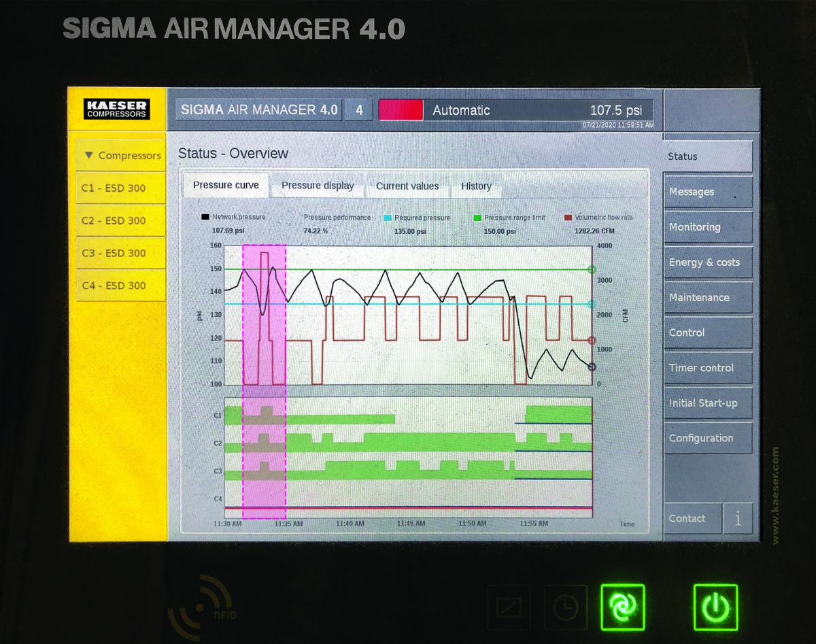Click the red flow rate end marker circle
This screenshot has width=816, height=644.
[592, 341]
